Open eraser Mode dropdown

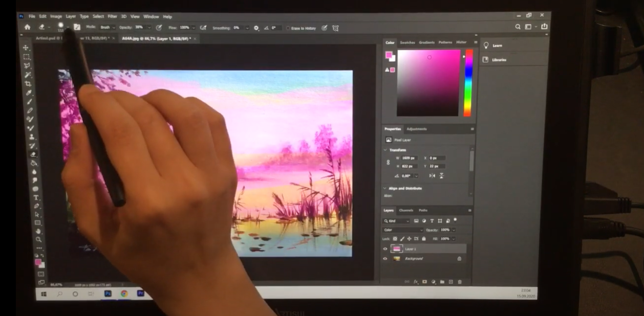click(106, 27)
